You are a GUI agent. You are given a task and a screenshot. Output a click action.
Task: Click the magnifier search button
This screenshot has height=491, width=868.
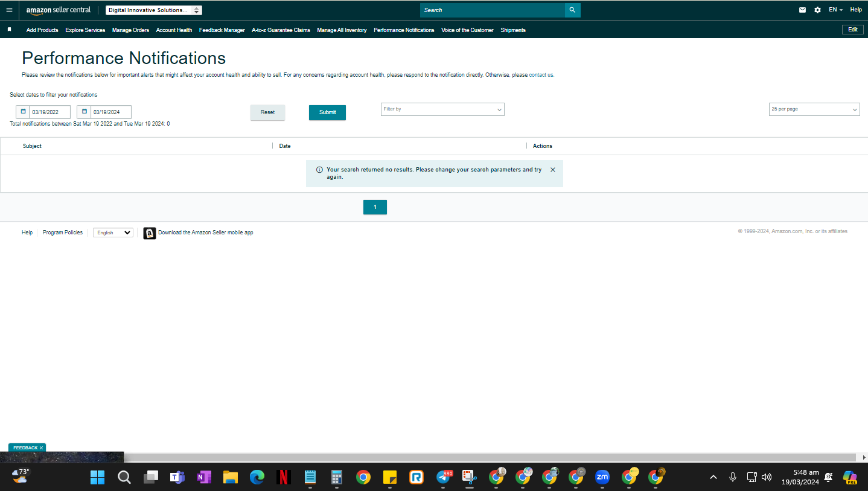(573, 10)
